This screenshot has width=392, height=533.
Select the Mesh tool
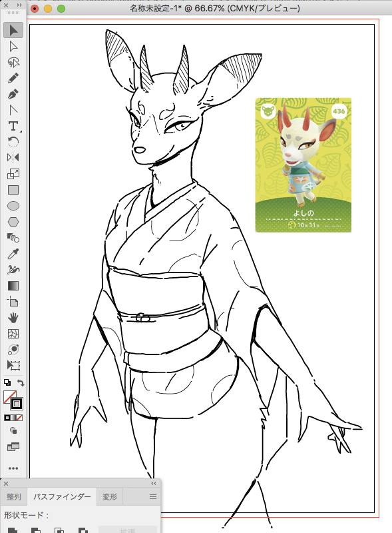pos(13,334)
